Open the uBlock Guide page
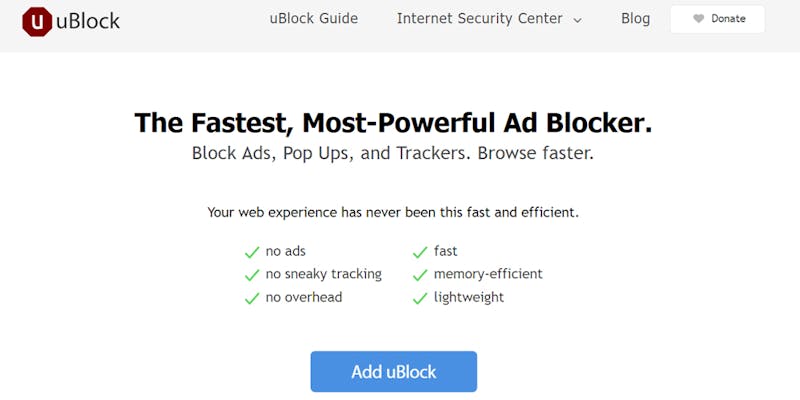This screenshot has height=400, width=800. [314, 19]
